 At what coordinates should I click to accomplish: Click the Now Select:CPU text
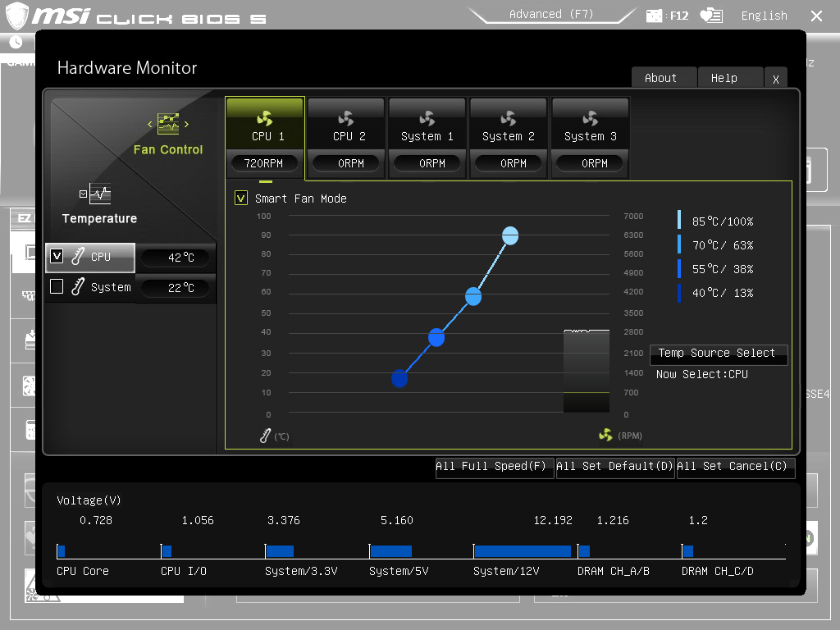[702, 374]
